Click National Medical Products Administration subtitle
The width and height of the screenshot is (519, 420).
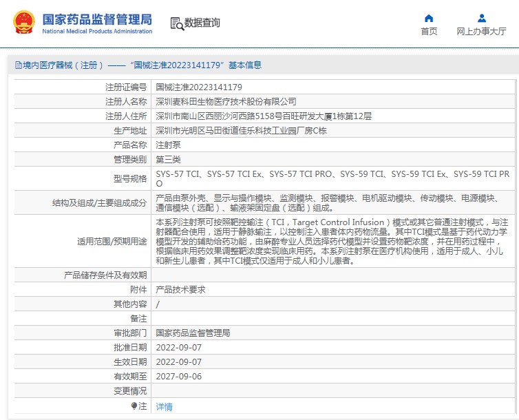tap(97, 32)
